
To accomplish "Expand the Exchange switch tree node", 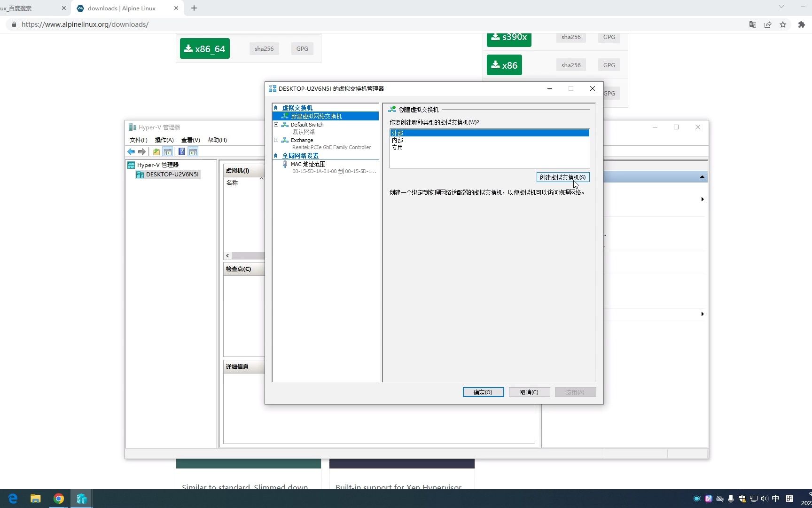I will (276, 140).
